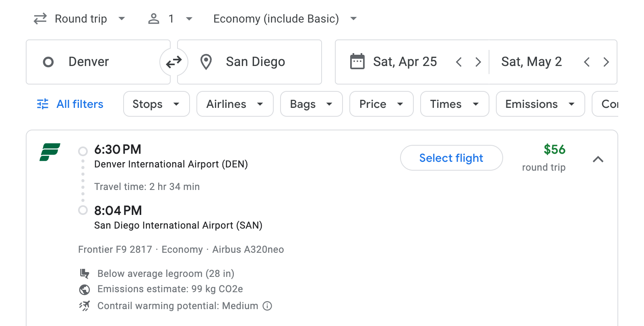Click the below average legroom icon
This screenshot has height=326, width=644.
85,273
